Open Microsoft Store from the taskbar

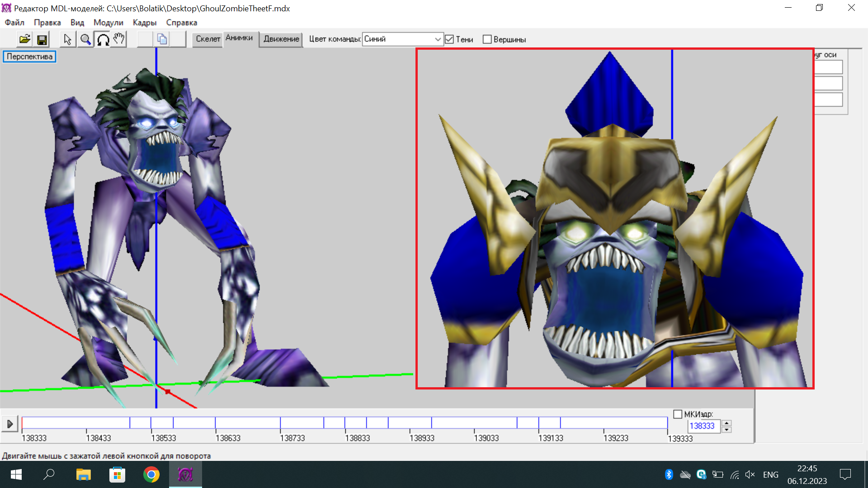pyautogui.click(x=118, y=474)
